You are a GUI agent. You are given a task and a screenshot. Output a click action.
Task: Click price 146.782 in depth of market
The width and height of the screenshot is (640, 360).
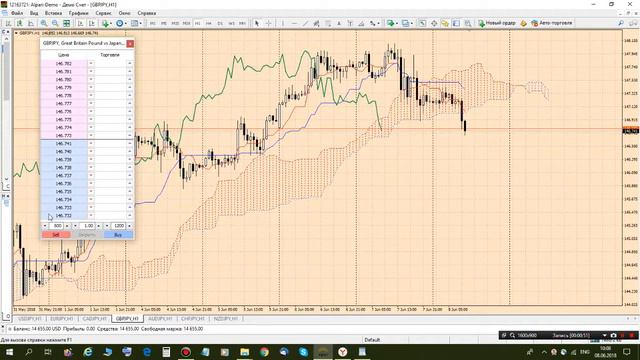point(64,64)
